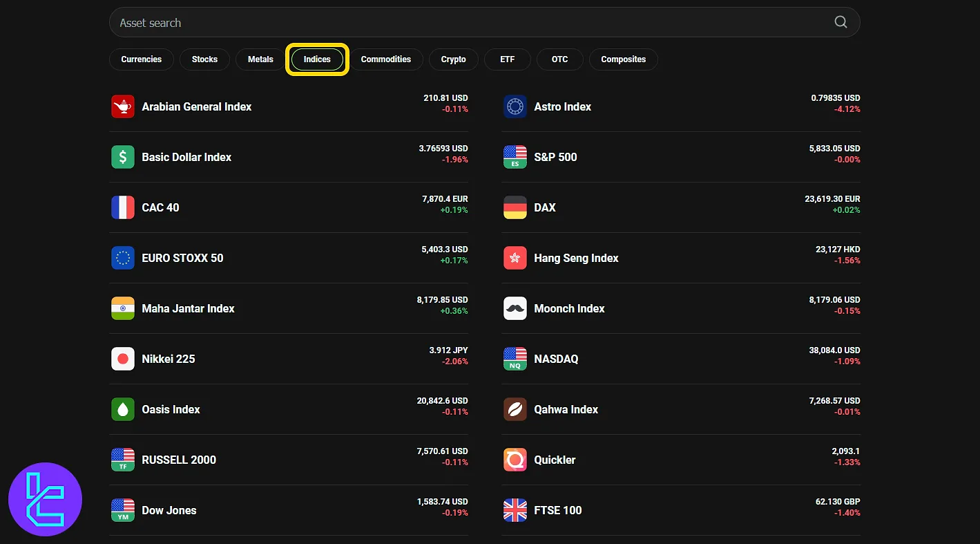Open the Commodities tab
Image resolution: width=980 pixels, height=544 pixels.
click(386, 59)
